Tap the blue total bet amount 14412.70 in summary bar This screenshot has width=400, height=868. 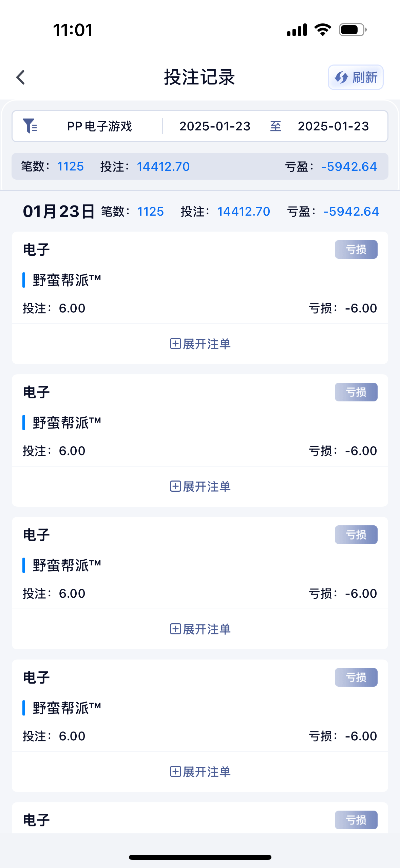click(163, 167)
